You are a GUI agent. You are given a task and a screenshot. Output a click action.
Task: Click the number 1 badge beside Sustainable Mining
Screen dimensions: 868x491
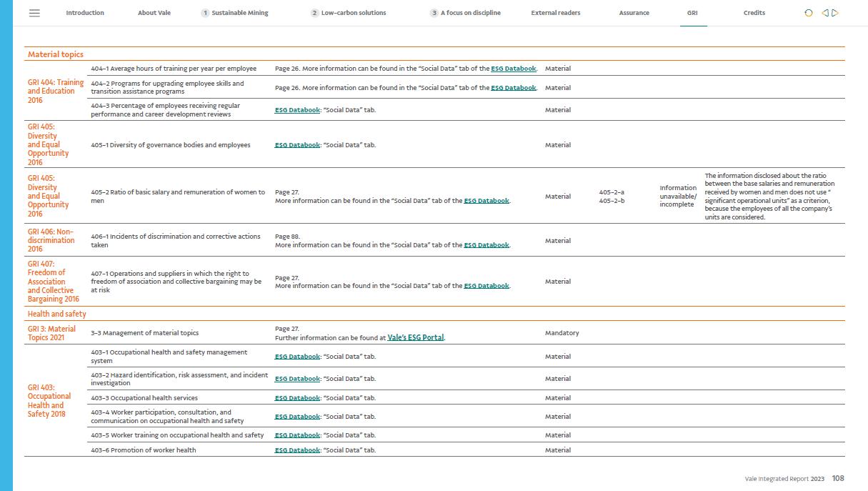(205, 13)
